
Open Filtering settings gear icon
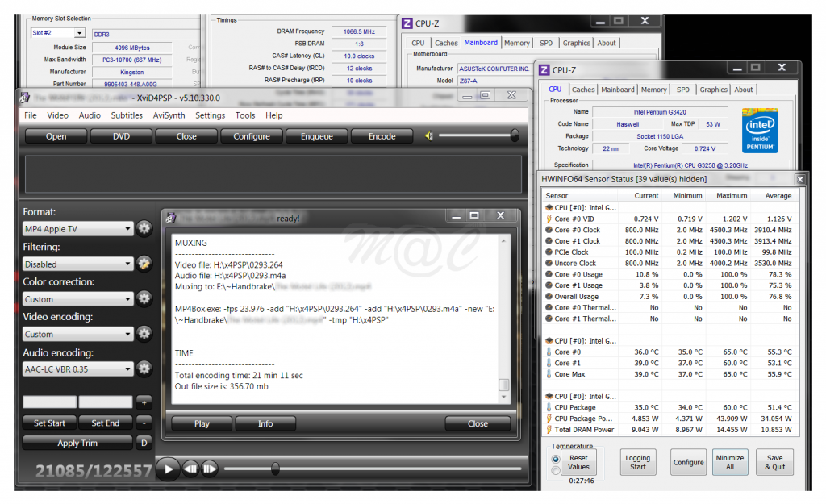pyautogui.click(x=144, y=264)
